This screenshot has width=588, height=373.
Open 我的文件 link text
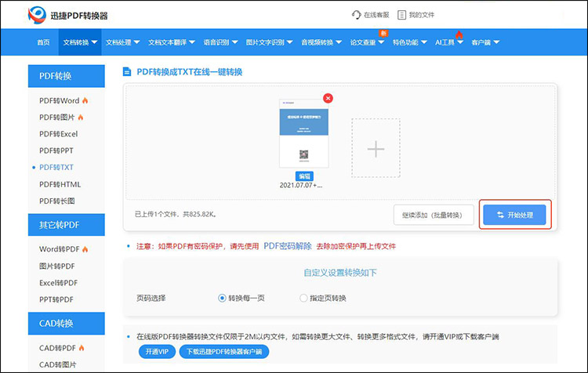(422, 15)
